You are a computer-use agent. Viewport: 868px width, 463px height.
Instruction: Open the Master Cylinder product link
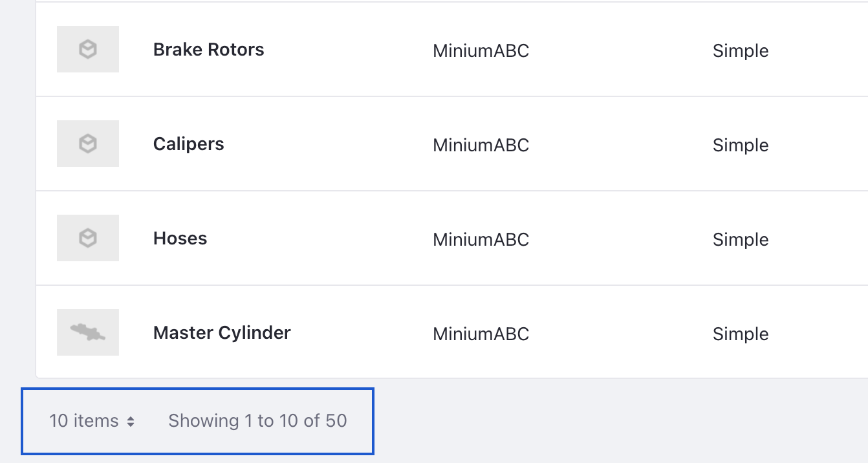[222, 333]
